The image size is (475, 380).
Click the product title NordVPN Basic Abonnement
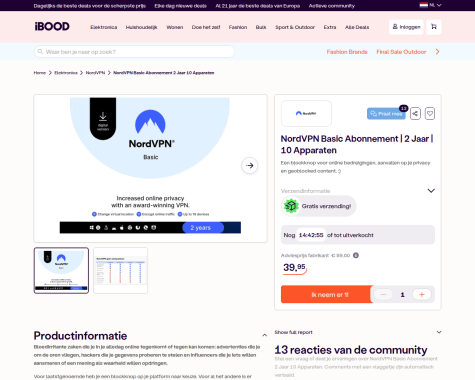[x=357, y=144]
